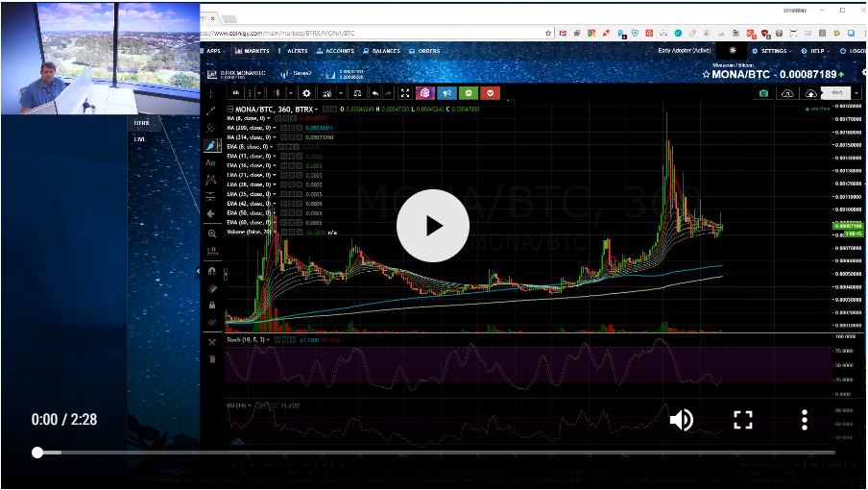868x490 pixels.
Task: Hide the EMA (28, close, 0) indicator
Action: click(x=283, y=184)
